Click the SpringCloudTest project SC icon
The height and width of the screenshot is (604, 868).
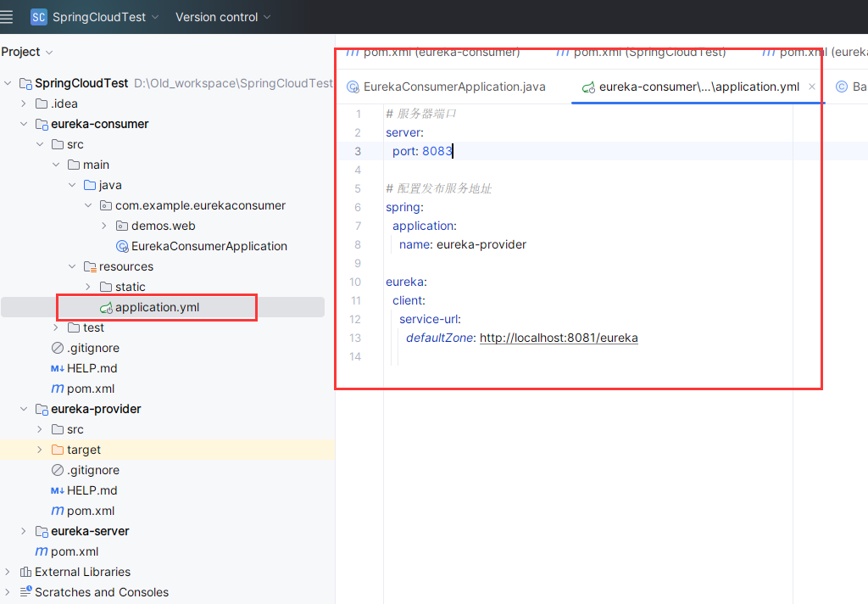38,17
